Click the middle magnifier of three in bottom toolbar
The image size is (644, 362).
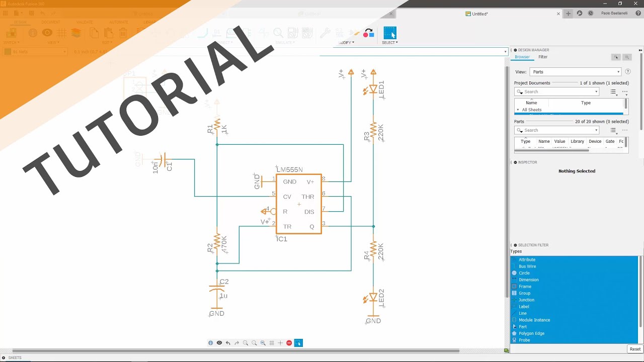coord(254,343)
